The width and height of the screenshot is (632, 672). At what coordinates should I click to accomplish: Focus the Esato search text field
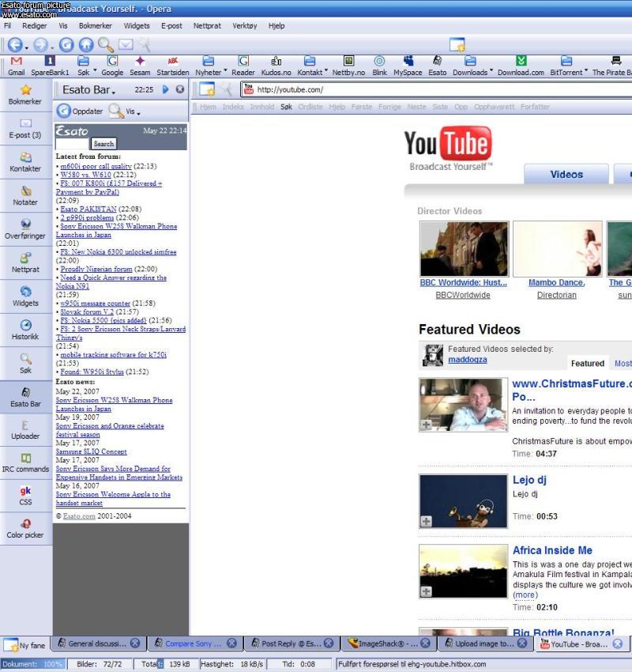click(x=72, y=144)
